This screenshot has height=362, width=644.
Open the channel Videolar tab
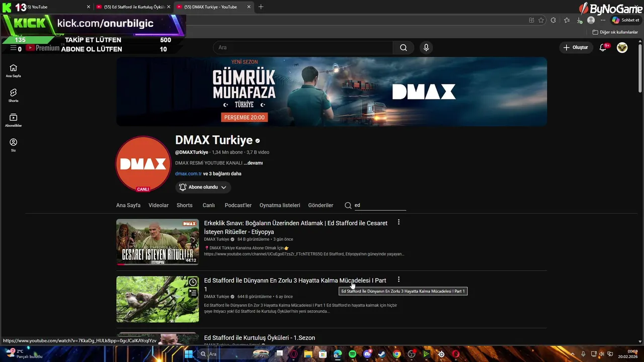158,205
